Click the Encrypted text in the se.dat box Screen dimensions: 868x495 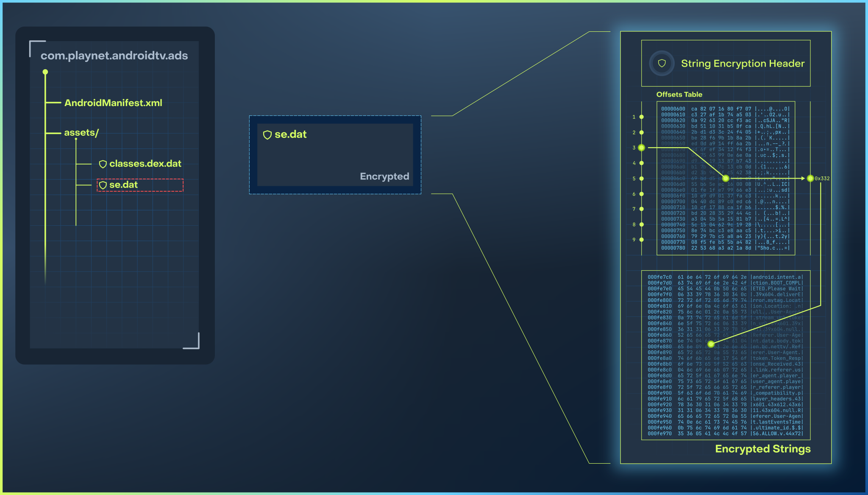[x=384, y=176]
